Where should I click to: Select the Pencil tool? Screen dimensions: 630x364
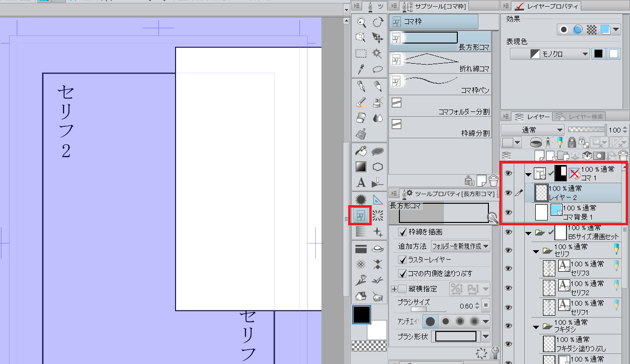pyautogui.click(x=378, y=86)
